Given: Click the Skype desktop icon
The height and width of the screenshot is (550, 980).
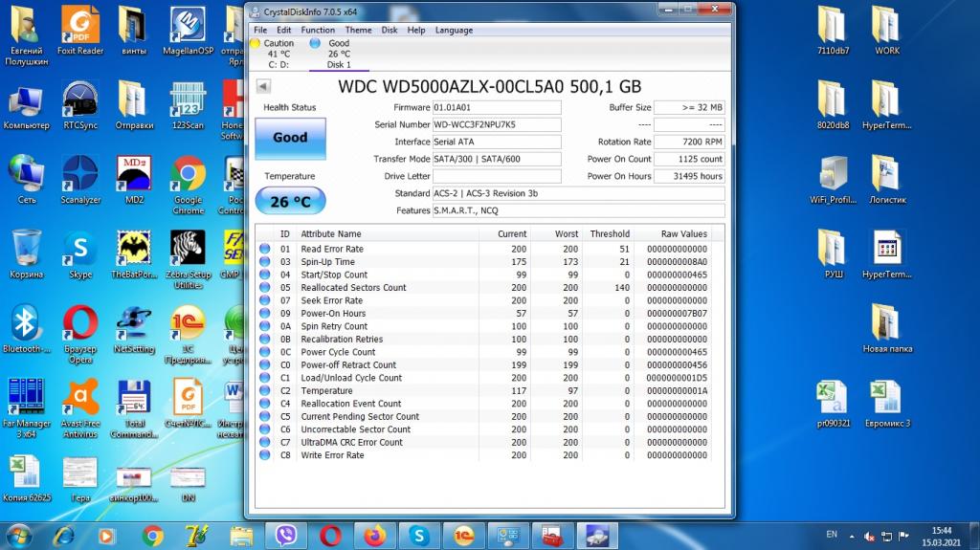Looking at the screenshot, I should click(80, 253).
